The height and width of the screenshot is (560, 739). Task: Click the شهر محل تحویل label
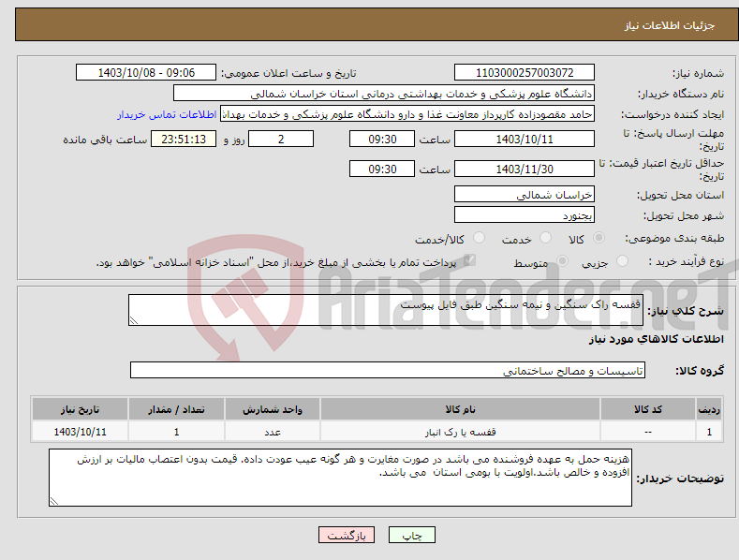pyautogui.click(x=684, y=216)
